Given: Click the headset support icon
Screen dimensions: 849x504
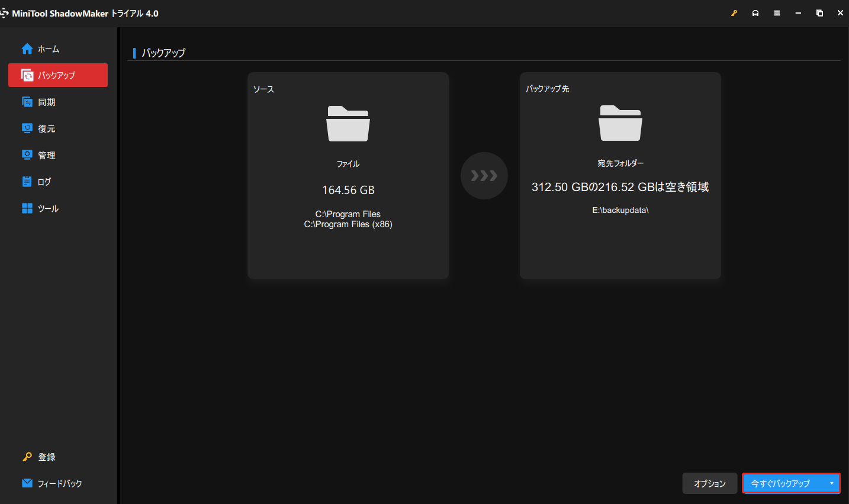Looking at the screenshot, I should 755,13.
